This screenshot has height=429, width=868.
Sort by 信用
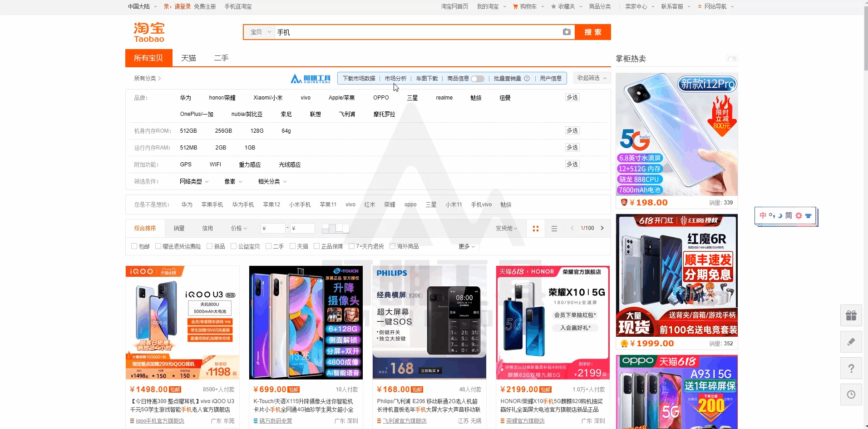tap(207, 228)
